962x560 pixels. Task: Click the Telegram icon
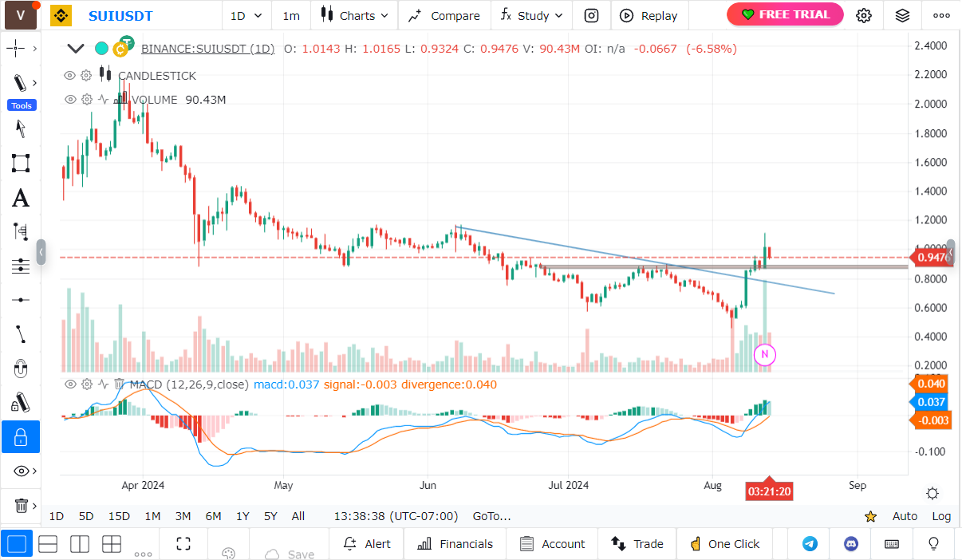point(810,544)
